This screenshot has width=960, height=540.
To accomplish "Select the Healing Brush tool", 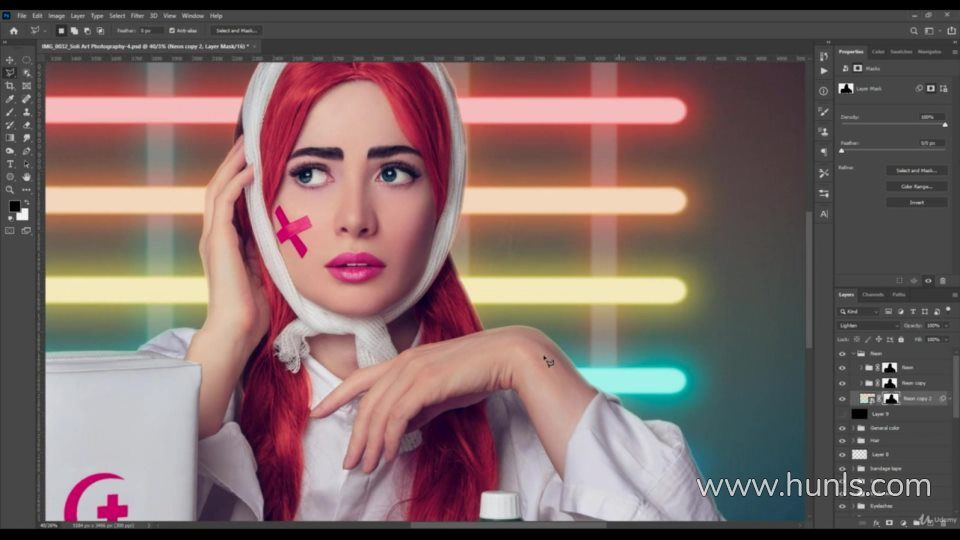I will 26,99.
